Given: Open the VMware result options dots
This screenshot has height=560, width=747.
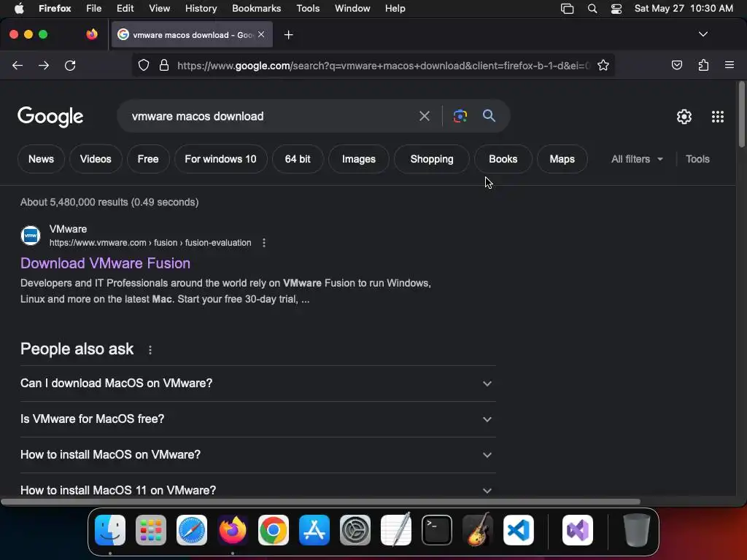Looking at the screenshot, I should pyautogui.click(x=264, y=243).
